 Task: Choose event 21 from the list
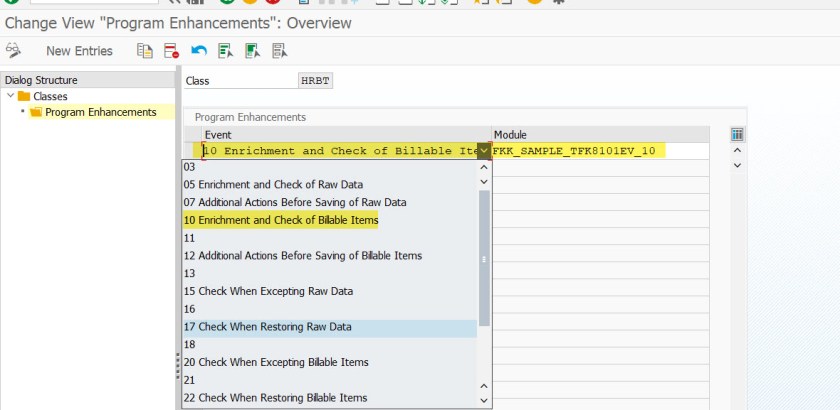click(x=329, y=380)
